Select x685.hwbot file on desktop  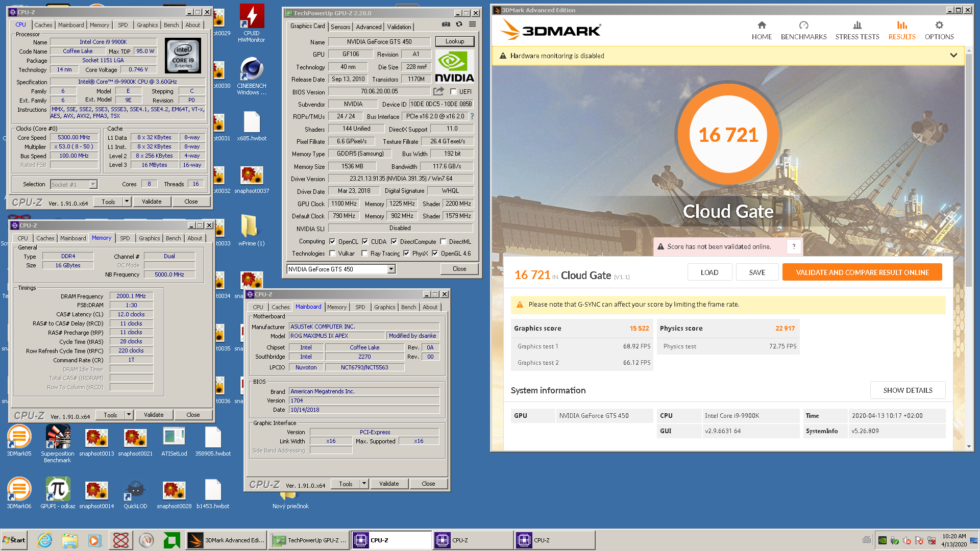tap(252, 126)
